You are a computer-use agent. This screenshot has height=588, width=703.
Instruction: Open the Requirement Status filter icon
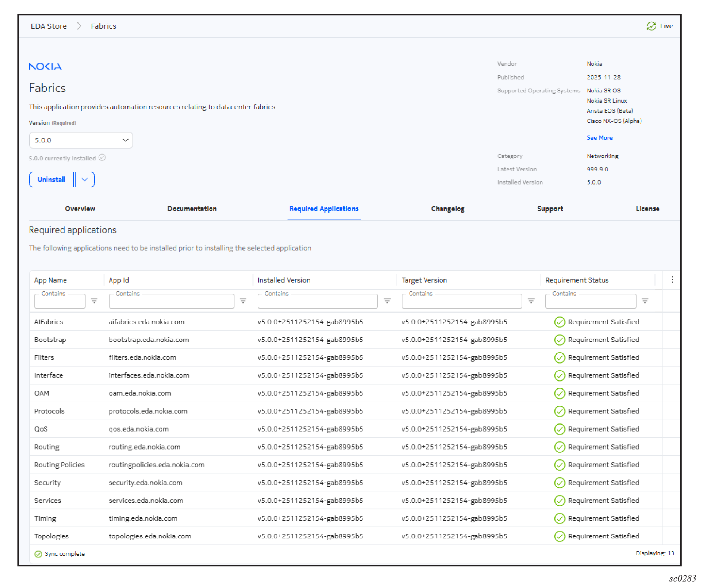click(645, 301)
